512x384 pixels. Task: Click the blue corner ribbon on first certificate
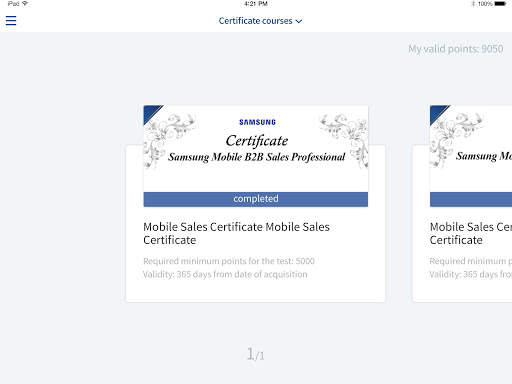[151, 113]
